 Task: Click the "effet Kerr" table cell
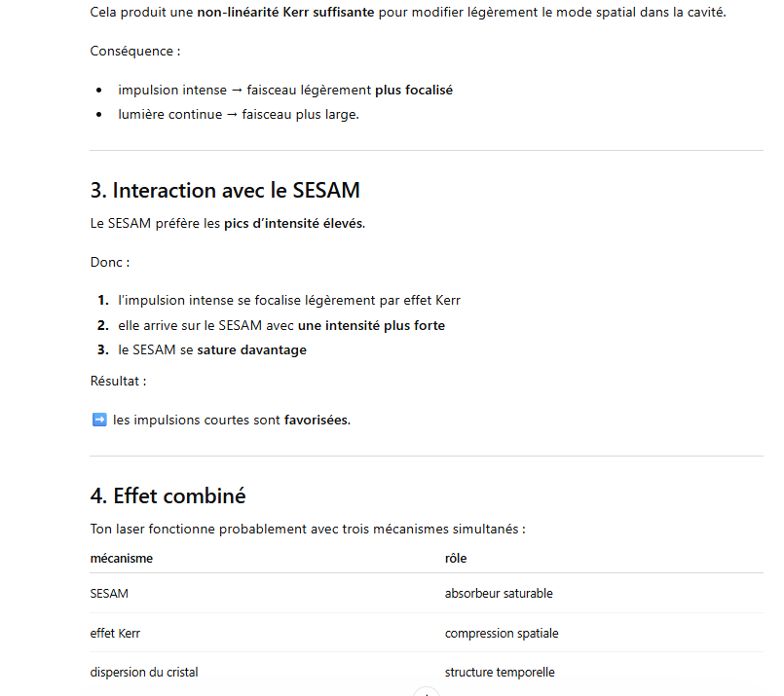pos(115,633)
